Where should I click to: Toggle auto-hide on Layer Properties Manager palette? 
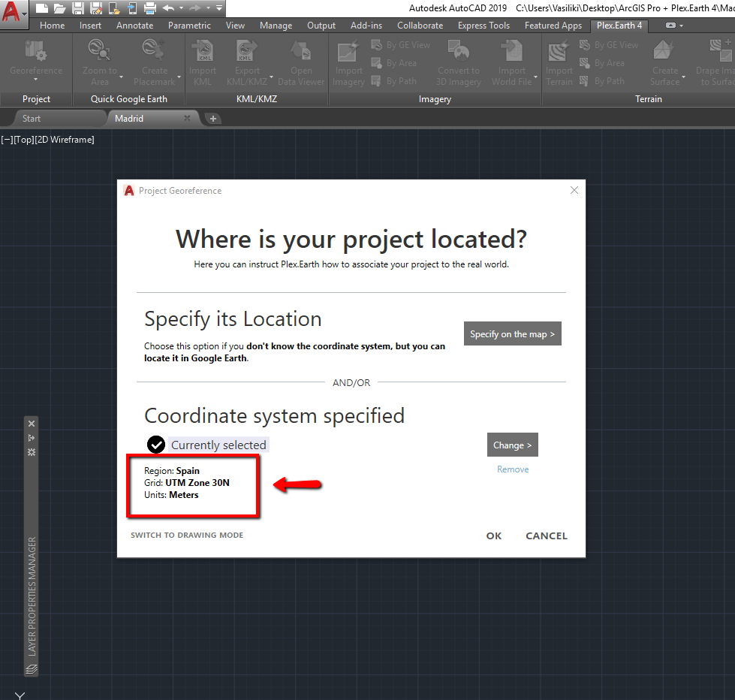coord(32,438)
